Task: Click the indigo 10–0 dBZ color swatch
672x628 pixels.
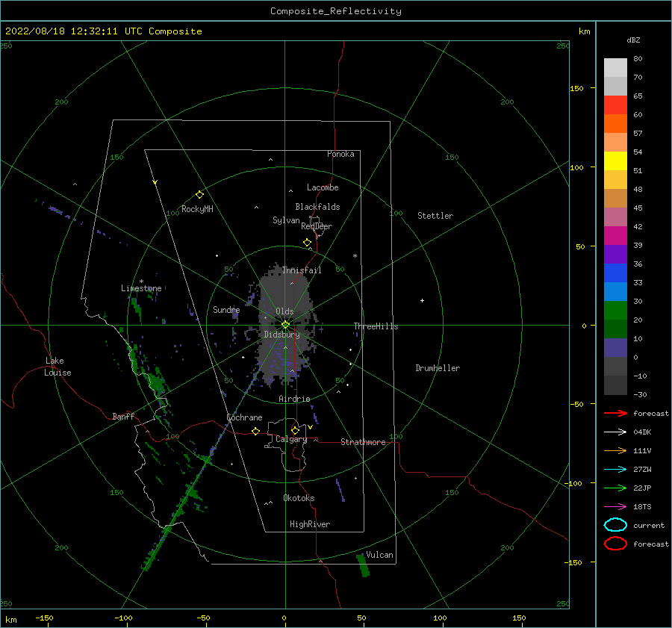Action: [x=615, y=348]
